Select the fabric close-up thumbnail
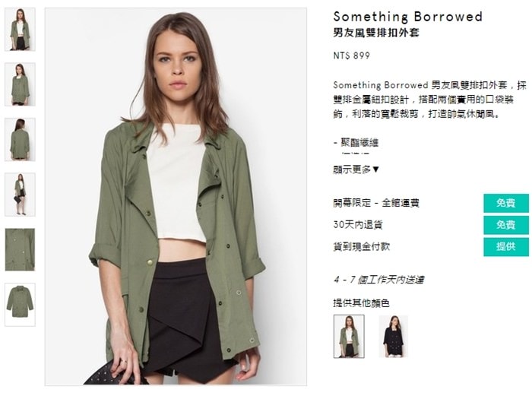 (20, 249)
